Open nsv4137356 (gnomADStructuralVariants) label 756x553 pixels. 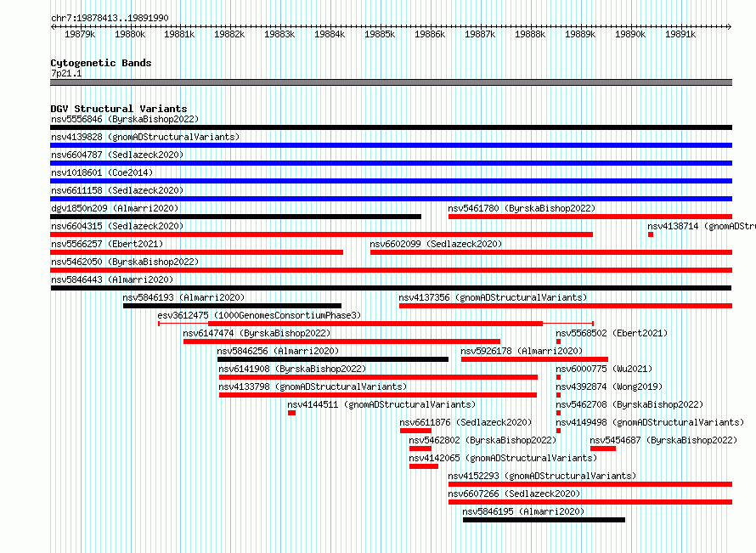click(493, 297)
